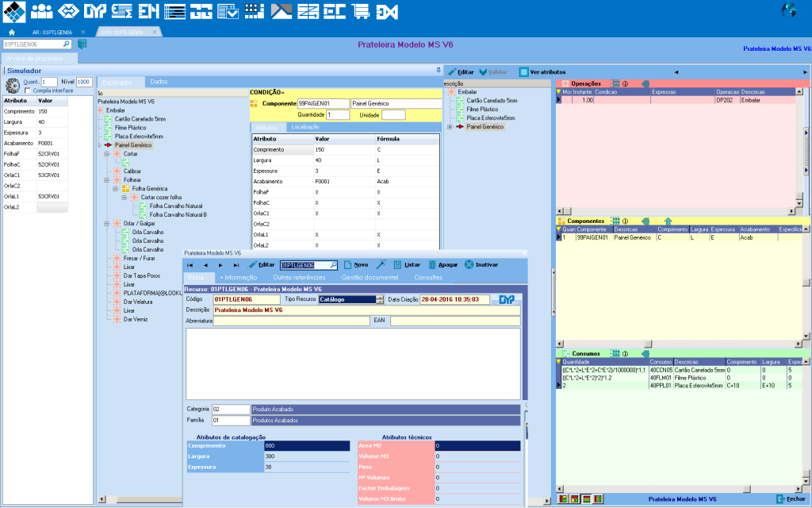Open the Tipo Recurso dropdown
This screenshot has width=812, height=508.
click(x=379, y=299)
